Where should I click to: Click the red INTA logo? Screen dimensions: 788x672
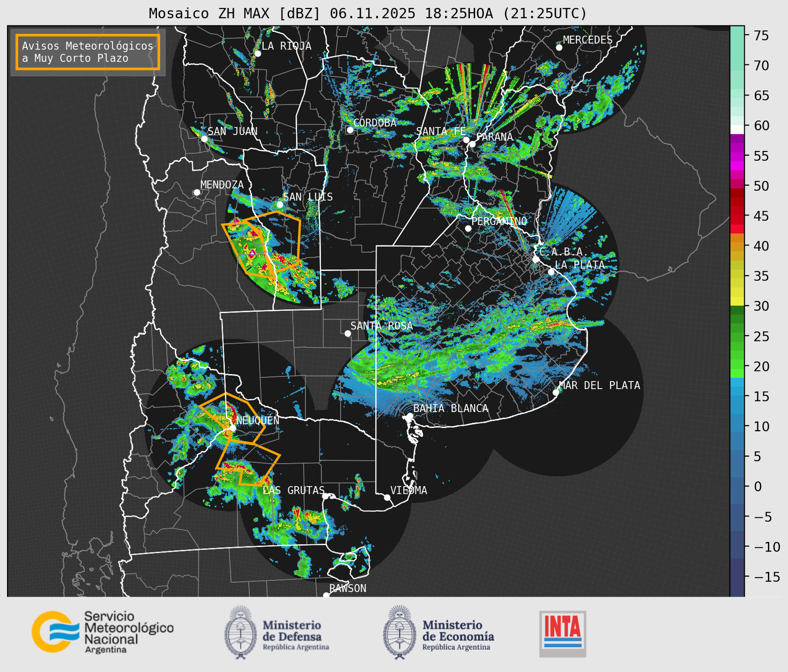tap(562, 634)
